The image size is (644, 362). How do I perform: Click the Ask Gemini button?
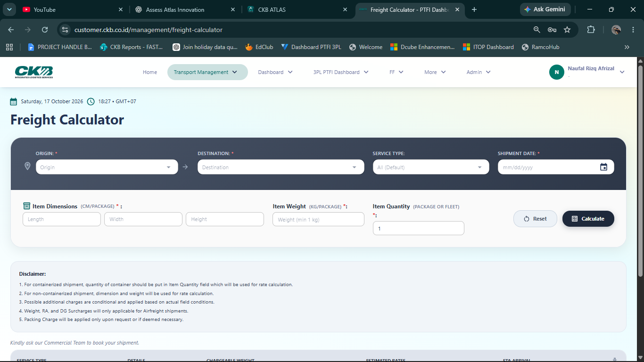[546, 9]
